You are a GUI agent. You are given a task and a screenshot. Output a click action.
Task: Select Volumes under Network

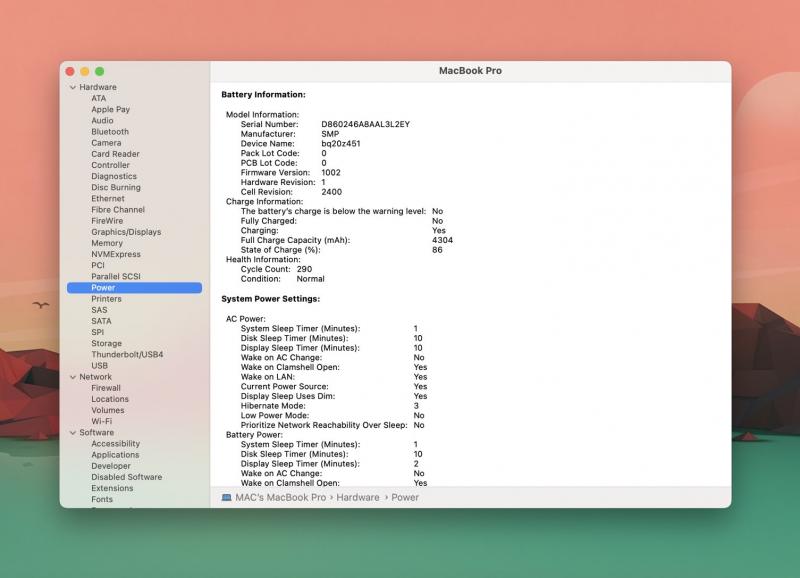point(108,411)
